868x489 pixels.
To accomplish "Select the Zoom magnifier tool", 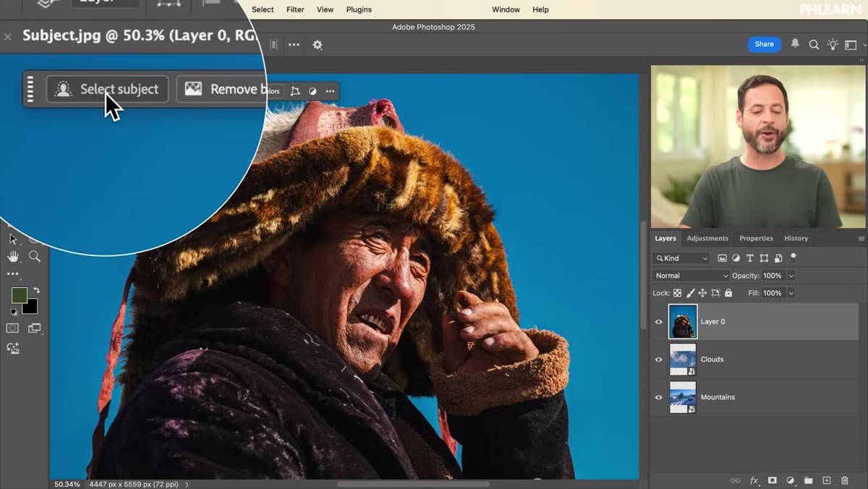I will 34,256.
